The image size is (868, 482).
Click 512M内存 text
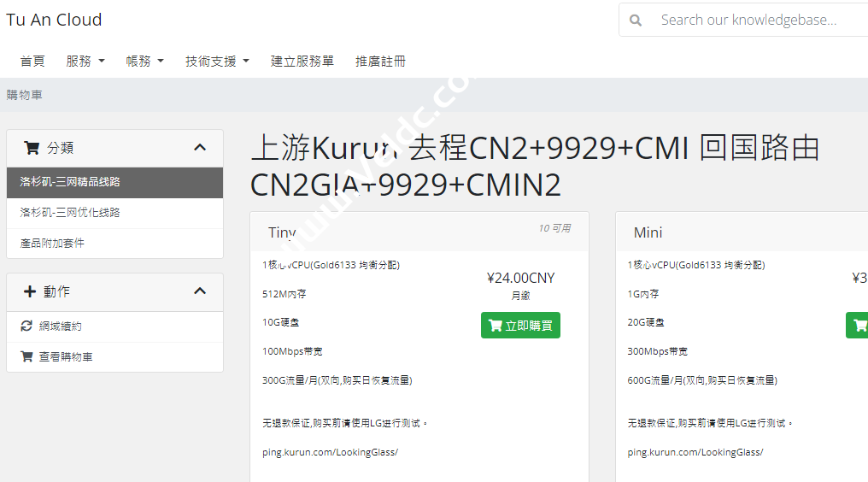(x=284, y=294)
